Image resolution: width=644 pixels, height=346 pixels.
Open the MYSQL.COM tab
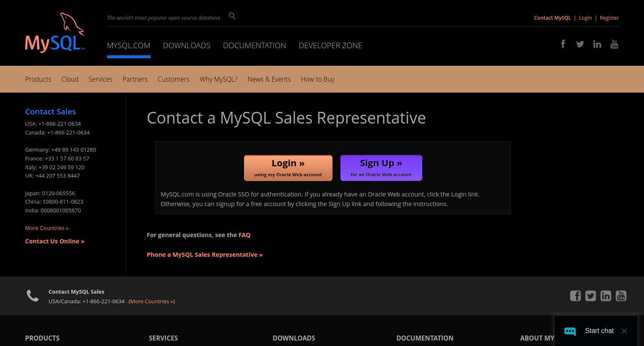point(129,45)
